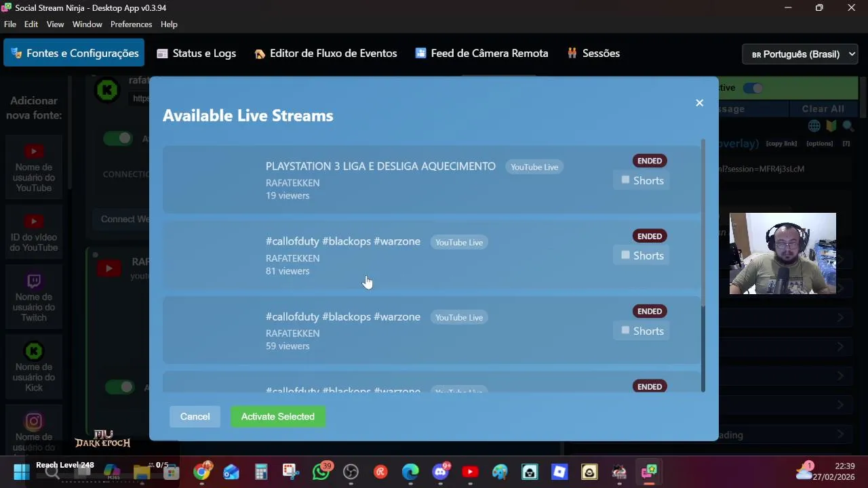Switch to the Fontes e Configurações tab

(x=74, y=53)
